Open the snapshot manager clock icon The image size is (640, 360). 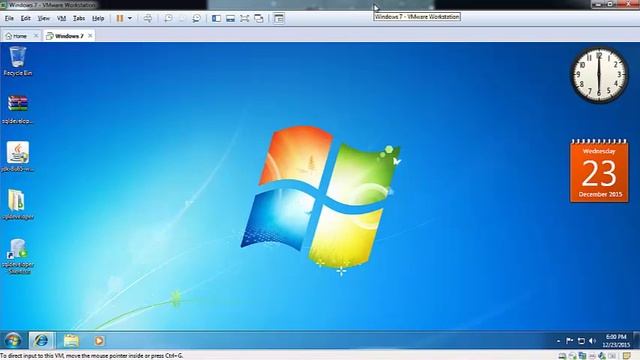point(196,18)
